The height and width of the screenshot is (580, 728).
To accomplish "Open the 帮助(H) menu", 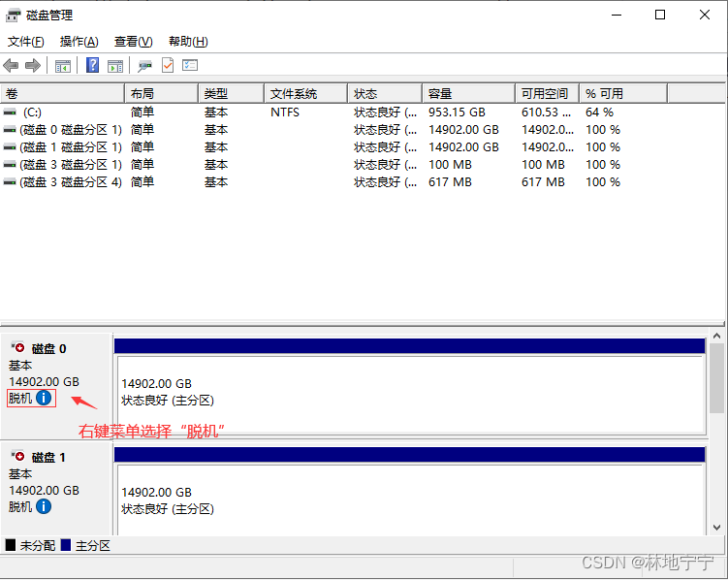I will (188, 42).
